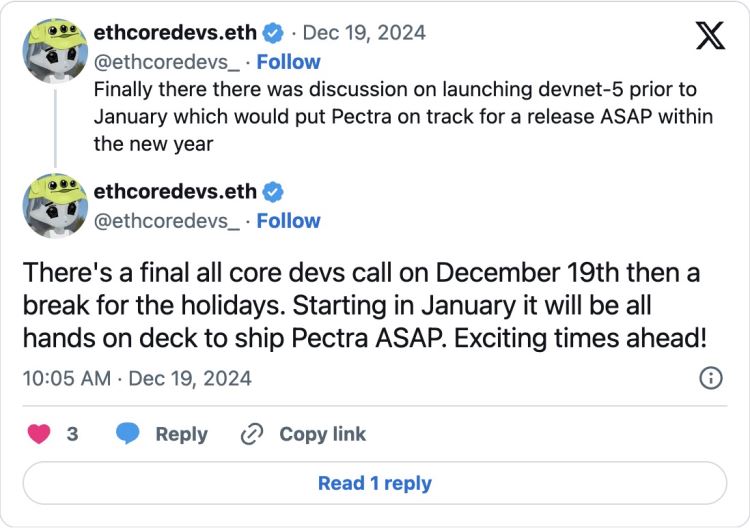
Task: Open the top tweet's Dec 19, 2024 date
Action: [364, 33]
